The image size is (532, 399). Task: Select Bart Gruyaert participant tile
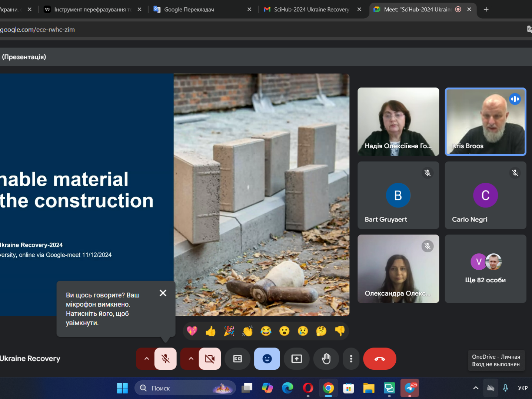click(x=398, y=195)
